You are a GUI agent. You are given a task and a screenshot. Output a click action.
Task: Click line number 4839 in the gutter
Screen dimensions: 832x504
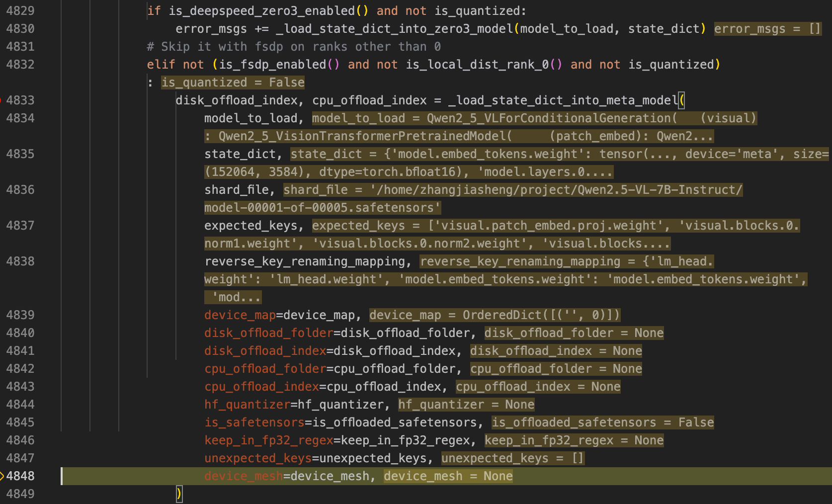(x=20, y=315)
